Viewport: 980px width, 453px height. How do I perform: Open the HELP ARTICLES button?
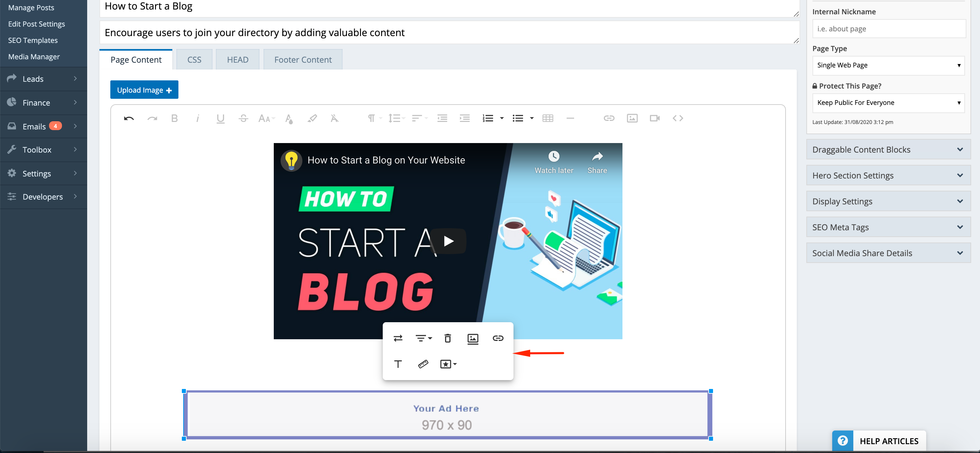(879, 441)
